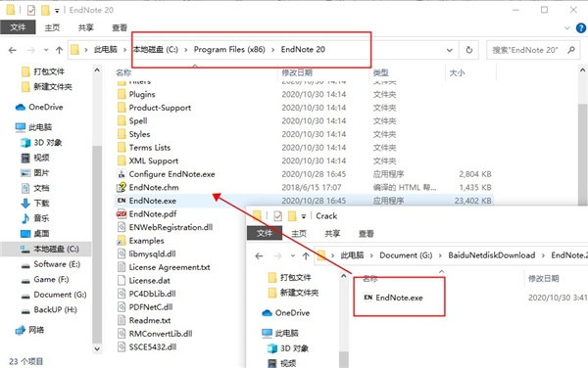Sort by the 修改日期 column in EndNote 20 window

click(x=297, y=72)
